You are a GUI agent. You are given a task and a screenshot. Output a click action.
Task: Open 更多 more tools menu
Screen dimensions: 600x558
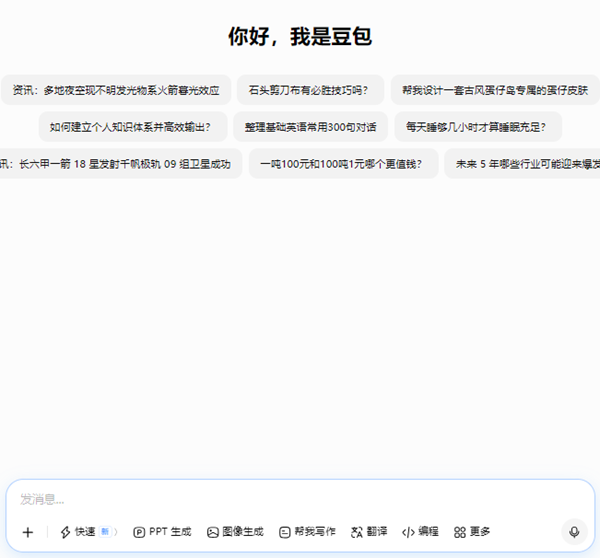tap(472, 532)
